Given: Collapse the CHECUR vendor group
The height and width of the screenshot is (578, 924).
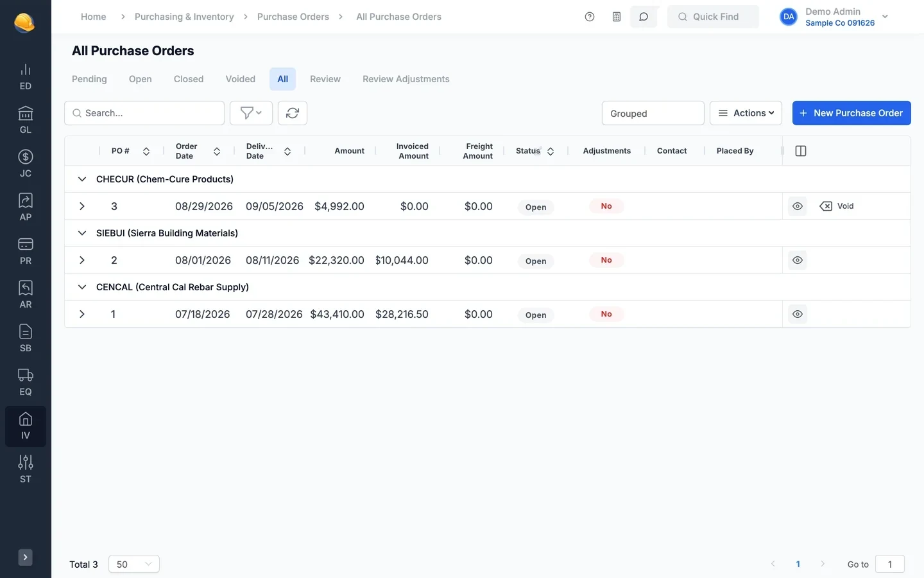Looking at the screenshot, I should click(82, 179).
